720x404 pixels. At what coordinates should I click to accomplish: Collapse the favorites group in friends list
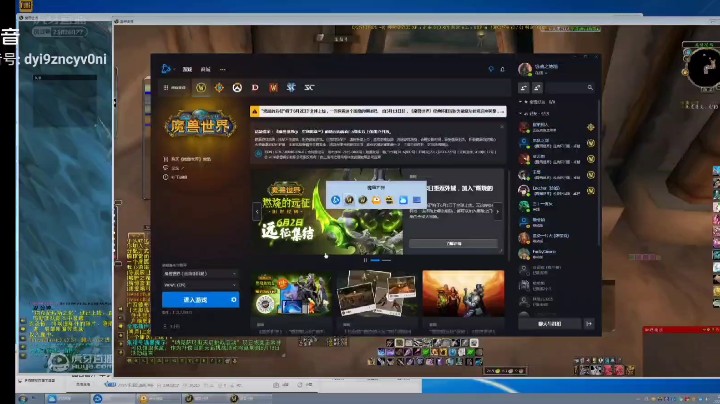[x=538, y=101]
